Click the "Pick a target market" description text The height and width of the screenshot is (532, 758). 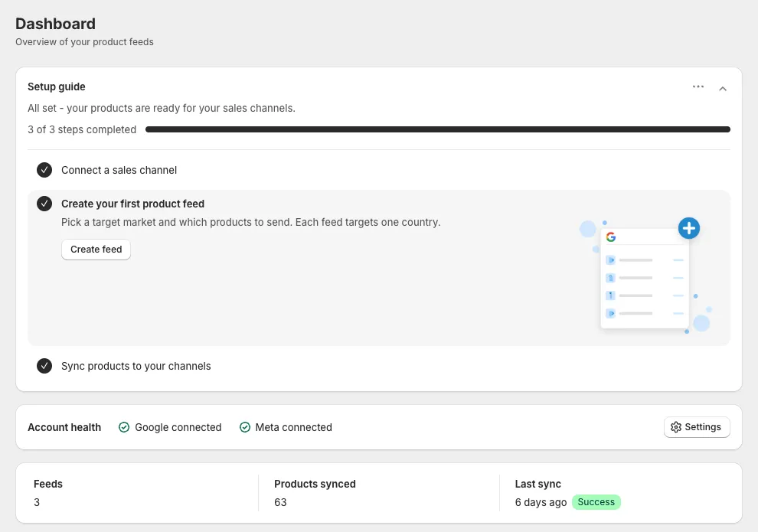click(250, 222)
